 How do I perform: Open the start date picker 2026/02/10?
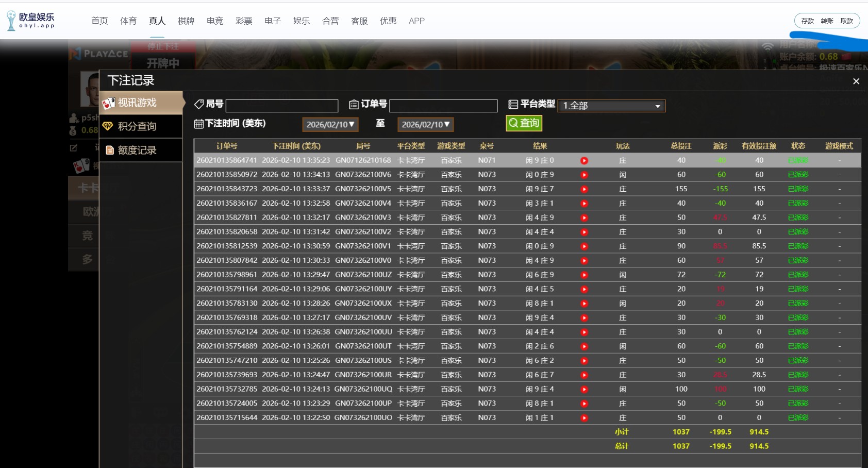pyautogui.click(x=330, y=124)
